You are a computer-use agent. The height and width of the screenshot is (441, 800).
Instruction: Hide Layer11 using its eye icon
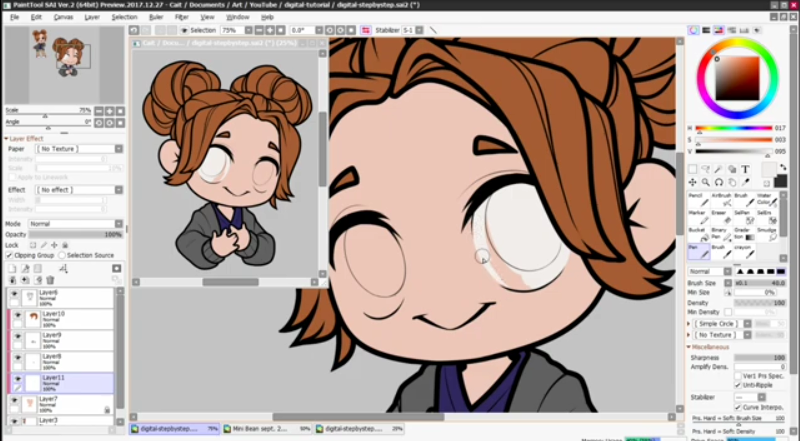tap(17, 379)
